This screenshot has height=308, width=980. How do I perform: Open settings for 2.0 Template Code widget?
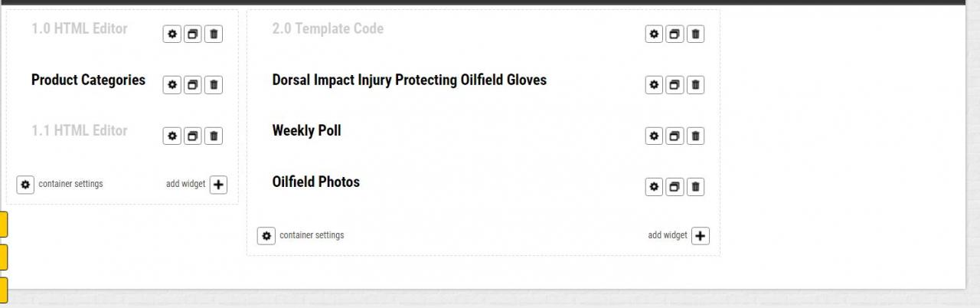coord(654,34)
